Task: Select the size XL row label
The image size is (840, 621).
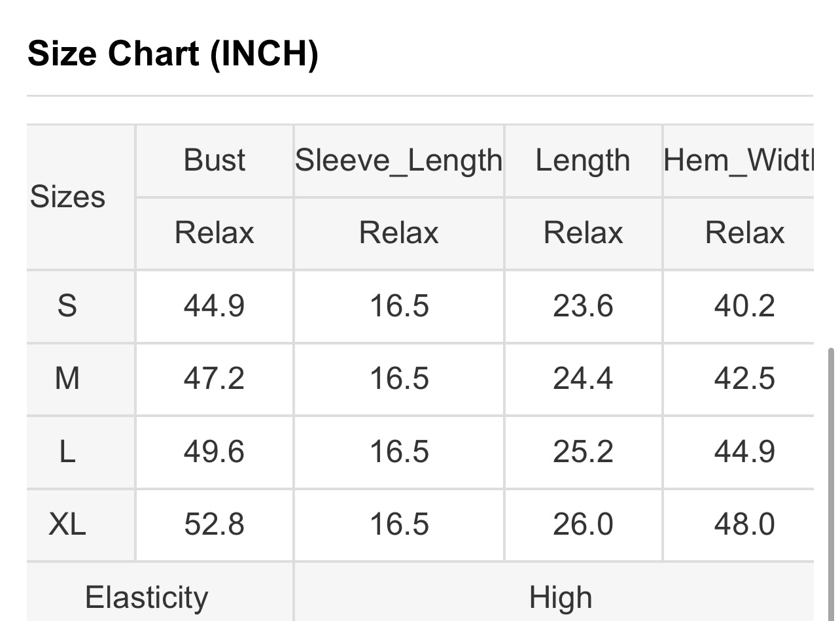Action: tap(67, 524)
